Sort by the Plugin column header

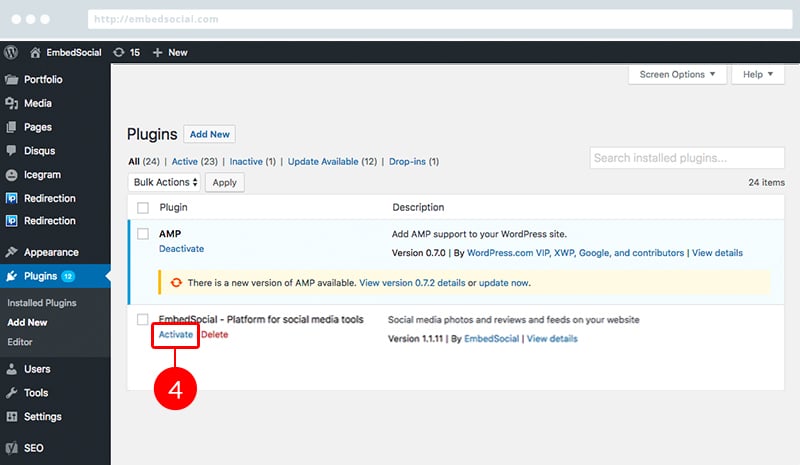click(173, 207)
